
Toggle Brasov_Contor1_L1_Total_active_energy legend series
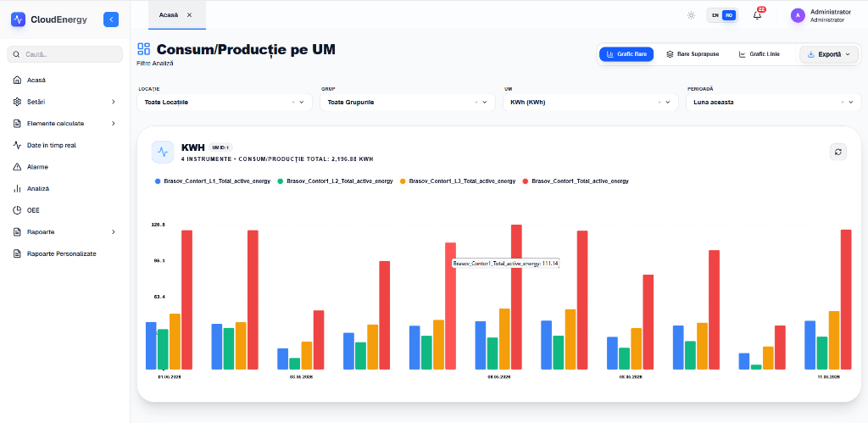pos(213,181)
